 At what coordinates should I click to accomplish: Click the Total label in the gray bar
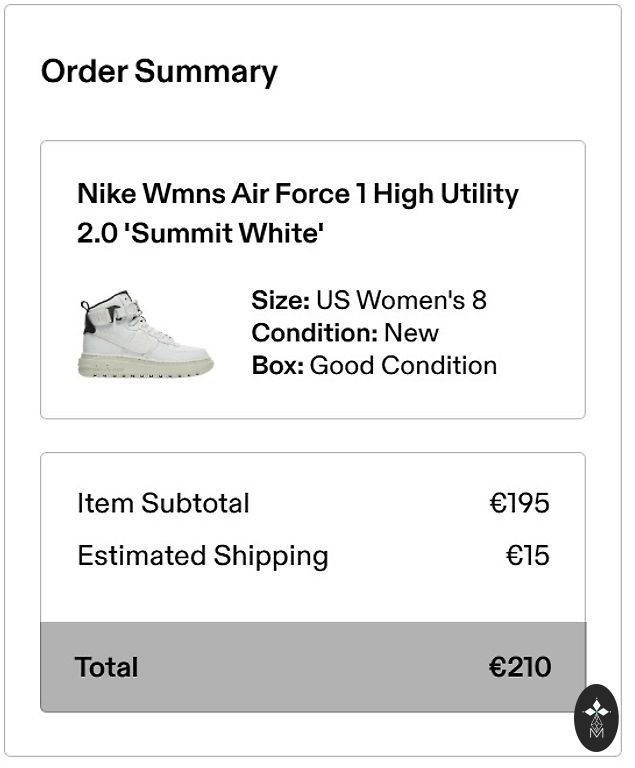tap(106, 667)
